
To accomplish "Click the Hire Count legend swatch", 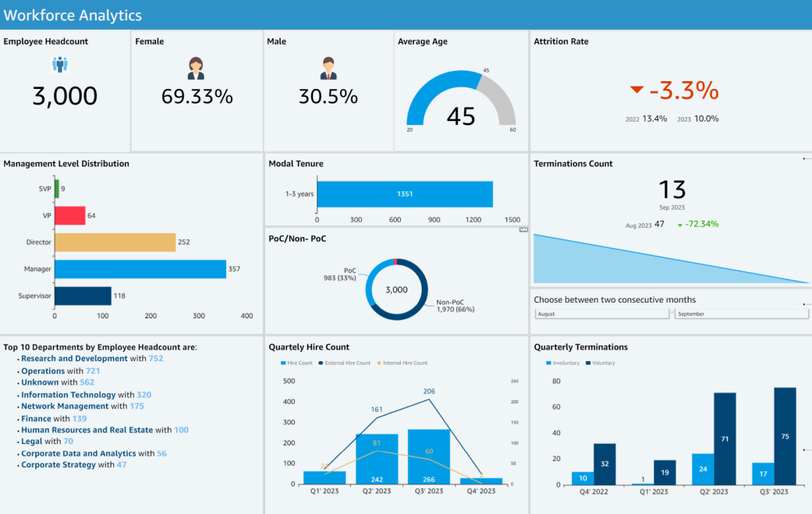I will 283,363.
